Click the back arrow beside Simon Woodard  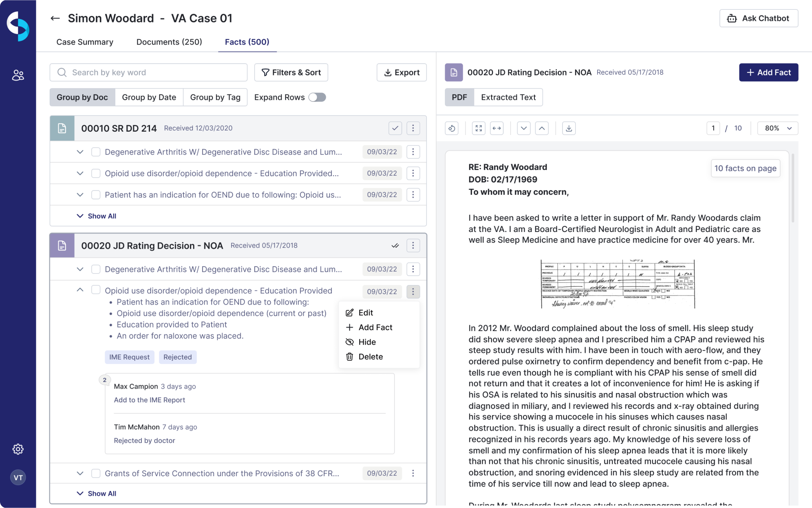(x=55, y=18)
